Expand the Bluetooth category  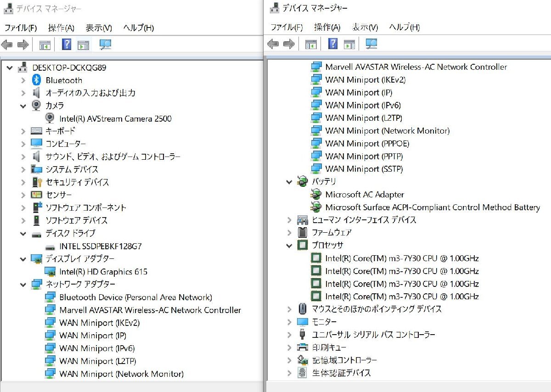(23, 80)
